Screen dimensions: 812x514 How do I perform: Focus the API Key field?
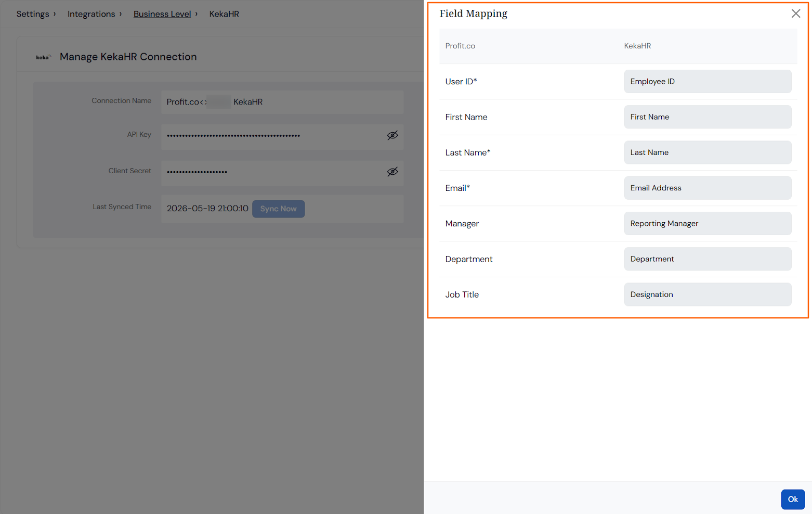coord(282,136)
